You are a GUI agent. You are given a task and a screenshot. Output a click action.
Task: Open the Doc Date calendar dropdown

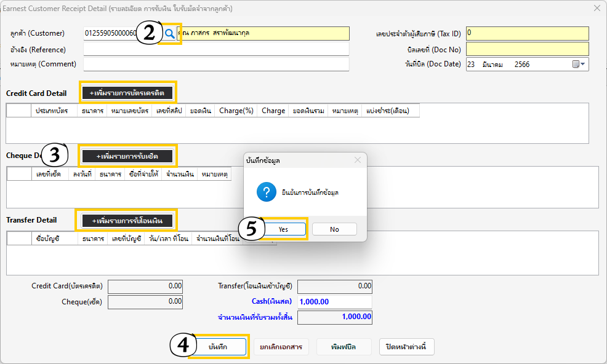click(579, 64)
